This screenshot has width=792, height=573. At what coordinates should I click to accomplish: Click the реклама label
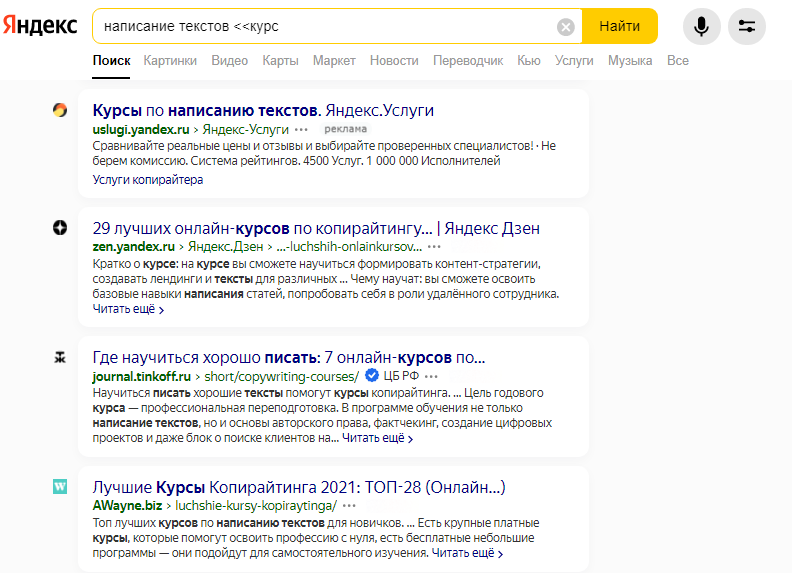(345, 129)
